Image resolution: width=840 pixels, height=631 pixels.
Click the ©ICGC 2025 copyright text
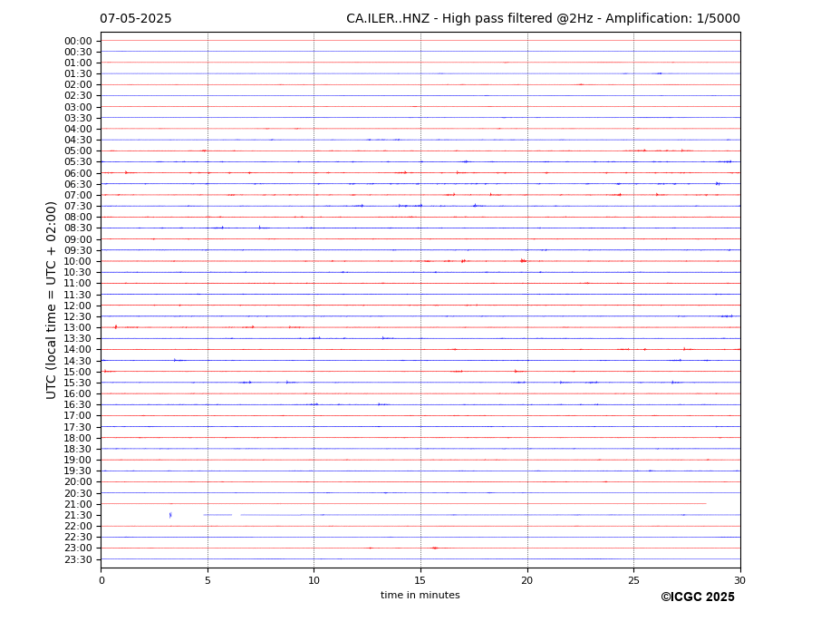(x=698, y=597)
